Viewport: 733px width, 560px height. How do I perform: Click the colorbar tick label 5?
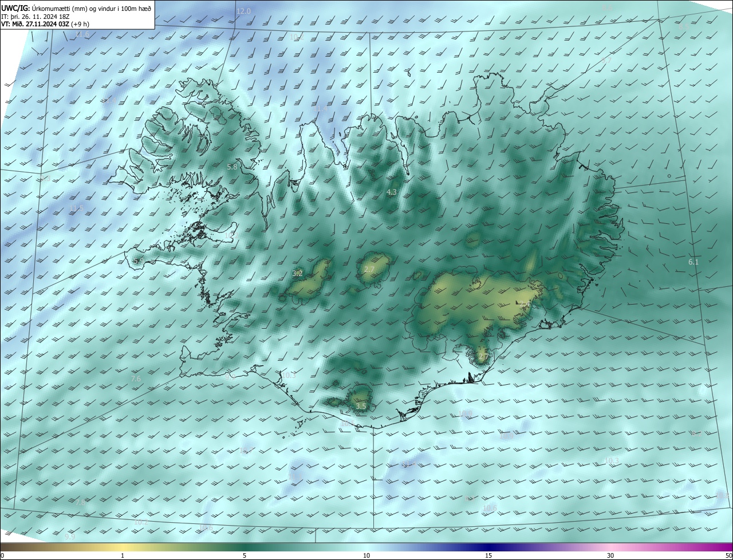[245, 555]
